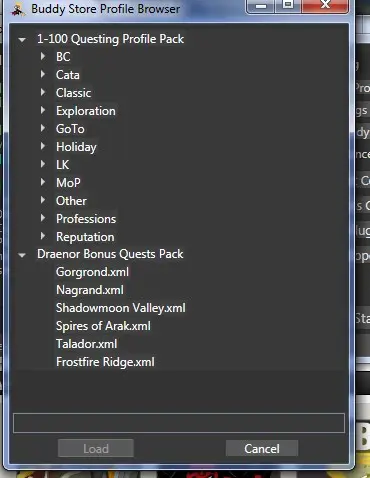The width and height of the screenshot is (370, 478).
Task: Select the Professions tree item
Action: 86,219
